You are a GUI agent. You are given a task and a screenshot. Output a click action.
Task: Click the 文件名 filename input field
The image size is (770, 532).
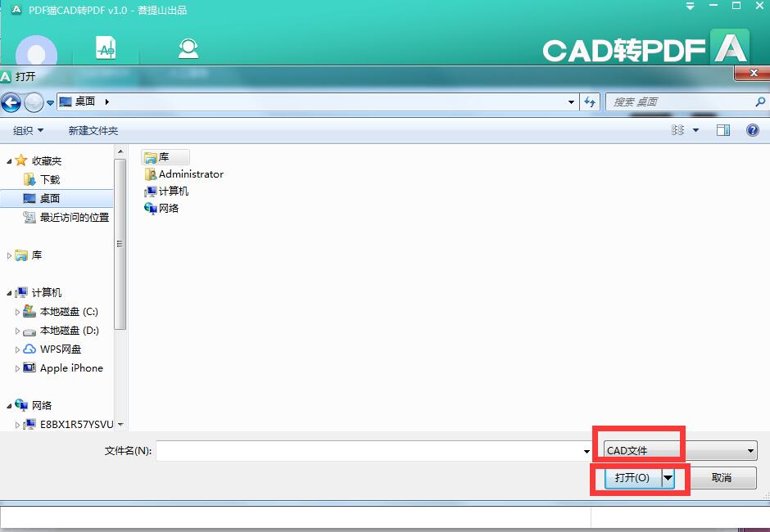(x=369, y=451)
